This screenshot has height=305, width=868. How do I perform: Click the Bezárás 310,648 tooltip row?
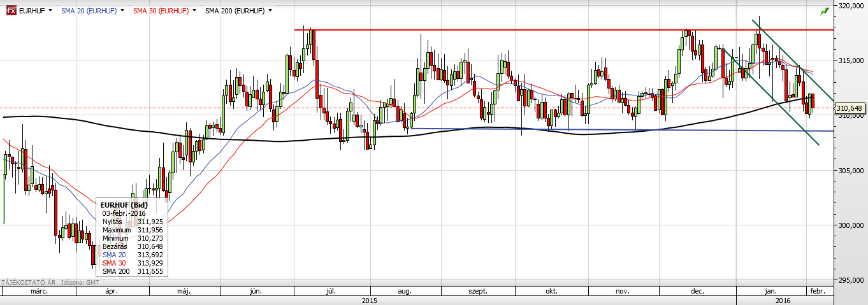[132, 246]
